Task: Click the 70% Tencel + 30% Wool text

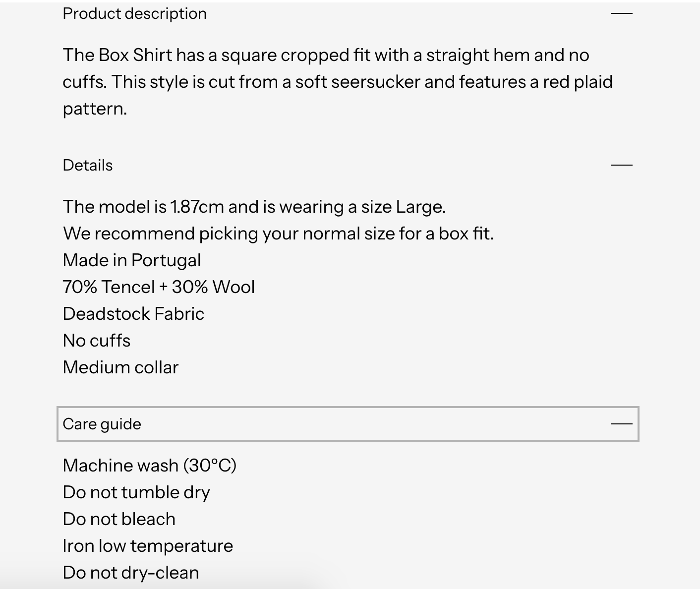Action: [159, 287]
